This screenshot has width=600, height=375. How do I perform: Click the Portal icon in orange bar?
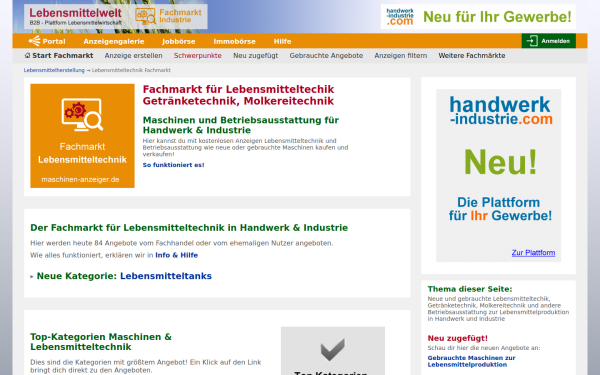(34, 41)
